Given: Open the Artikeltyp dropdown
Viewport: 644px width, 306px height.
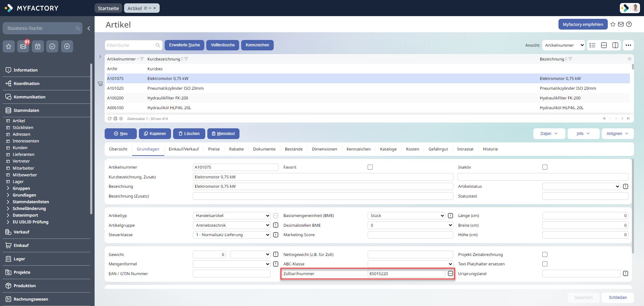Looking at the screenshot, I should pos(232,216).
